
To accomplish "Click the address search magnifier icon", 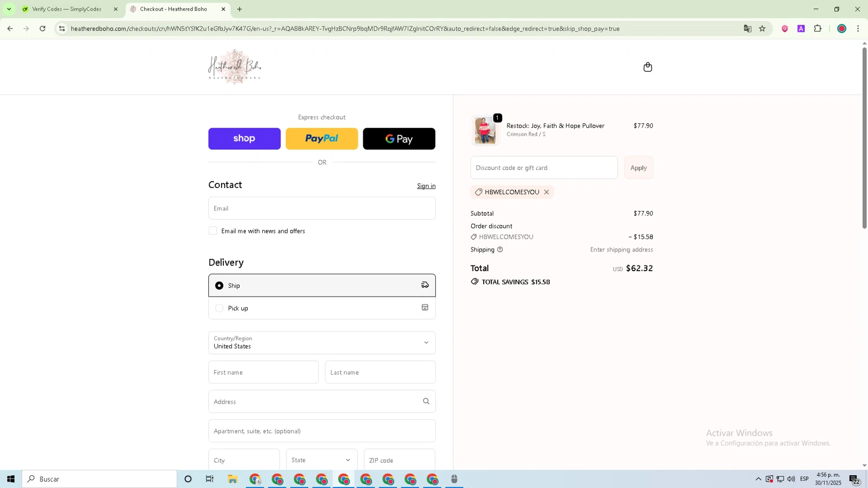I will click(x=426, y=401).
